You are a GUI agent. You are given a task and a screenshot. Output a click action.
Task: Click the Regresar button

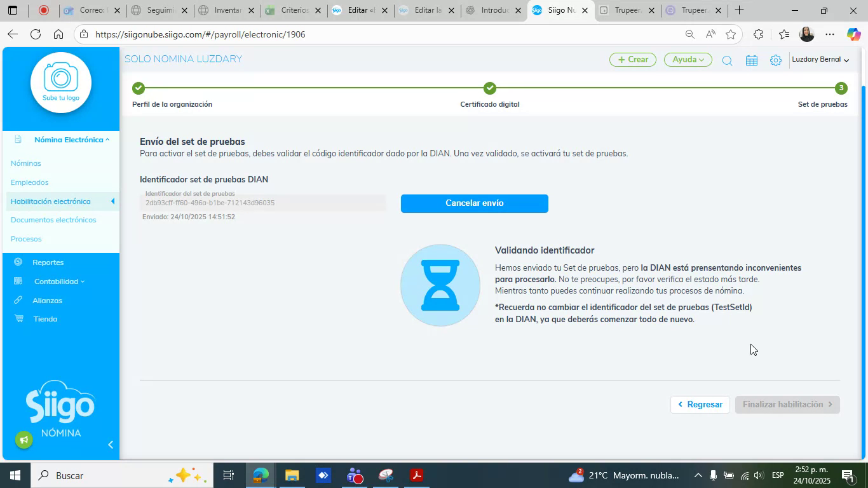click(x=700, y=405)
